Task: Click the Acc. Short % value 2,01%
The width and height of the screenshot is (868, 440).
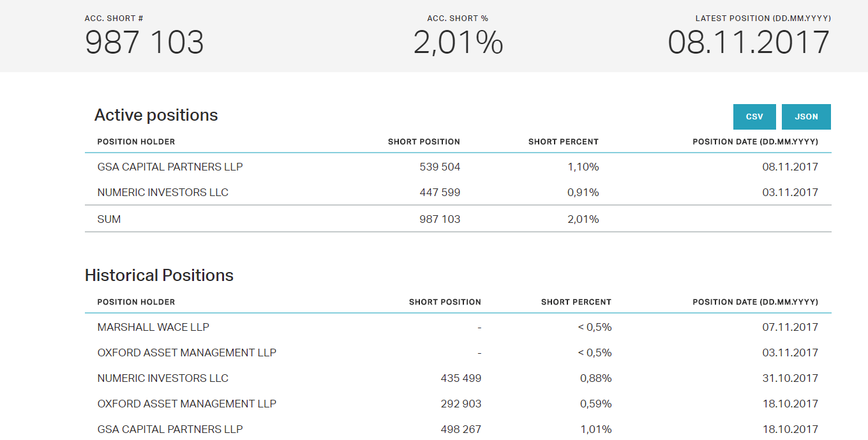Action: point(458,43)
